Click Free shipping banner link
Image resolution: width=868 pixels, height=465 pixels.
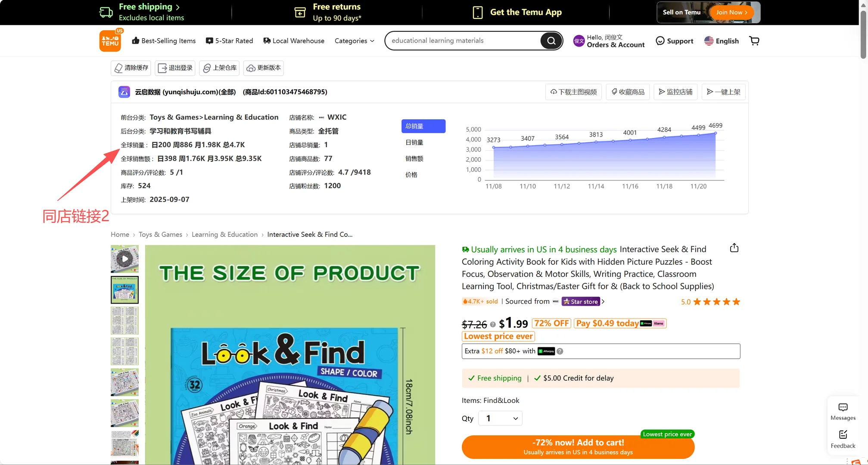[x=142, y=12]
